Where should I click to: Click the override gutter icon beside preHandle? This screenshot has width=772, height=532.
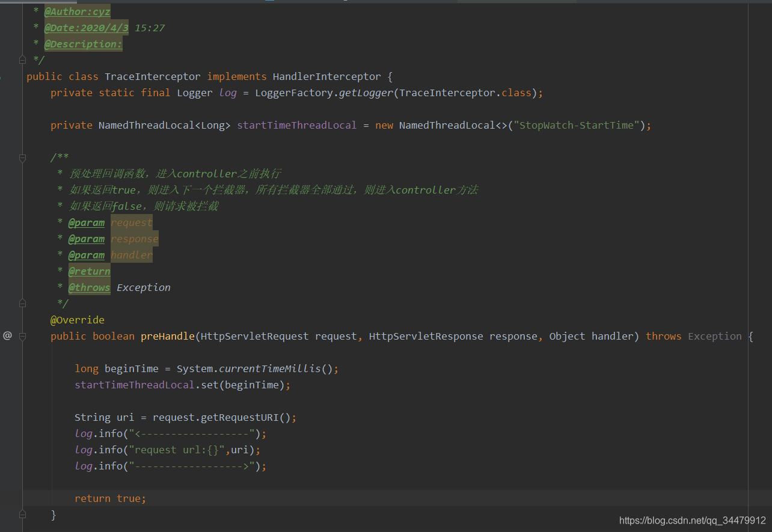pos(7,335)
